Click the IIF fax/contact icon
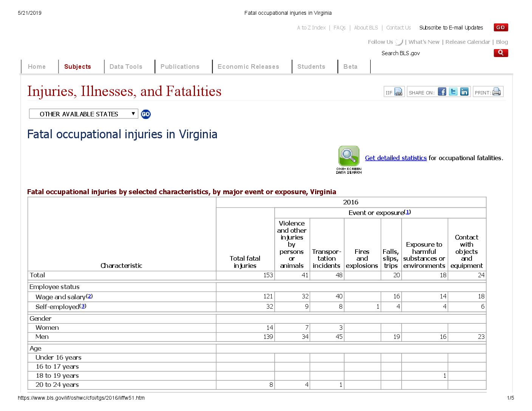This screenshot has height=411, width=532. tap(398, 92)
